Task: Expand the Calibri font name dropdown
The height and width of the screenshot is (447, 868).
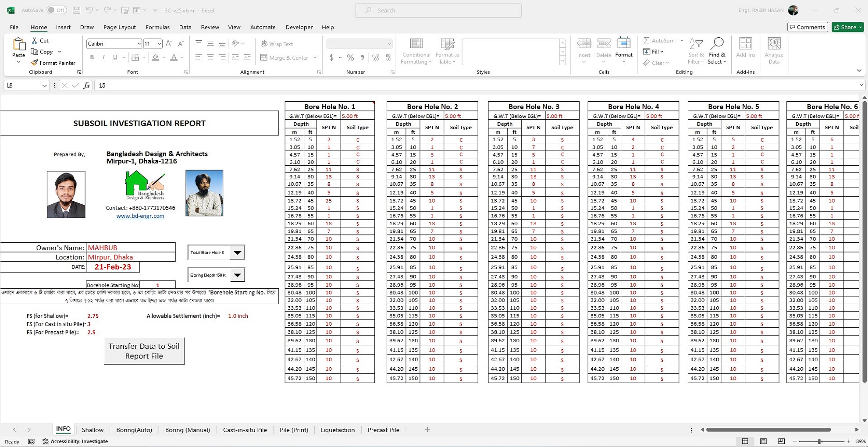Action: click(x=139, y=43)
